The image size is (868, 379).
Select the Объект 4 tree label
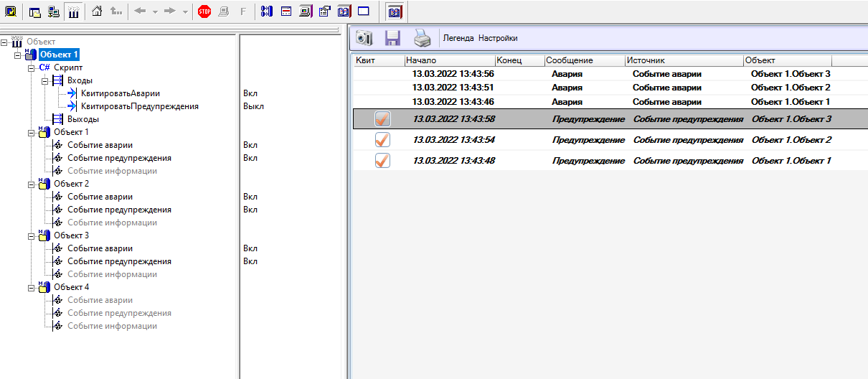tap(71, 287)
